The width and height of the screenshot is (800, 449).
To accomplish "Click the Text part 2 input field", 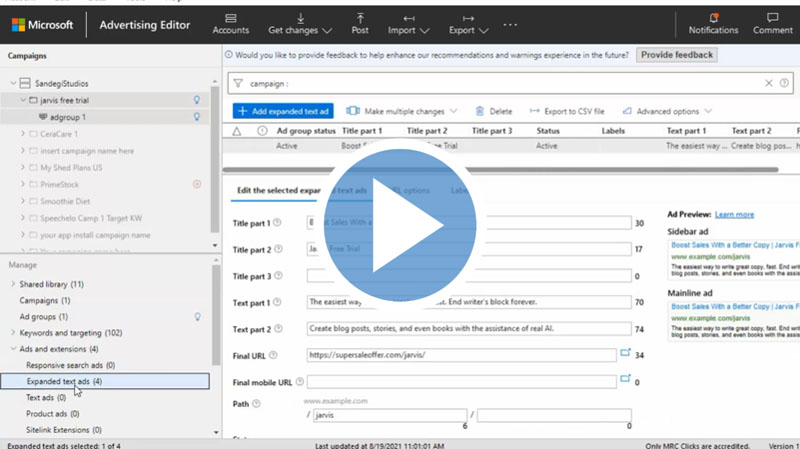I will tap(469, 329).
